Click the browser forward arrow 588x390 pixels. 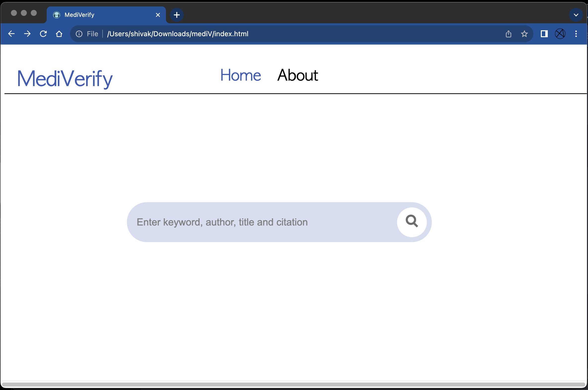pyautogui.click(x=27, y=34)
